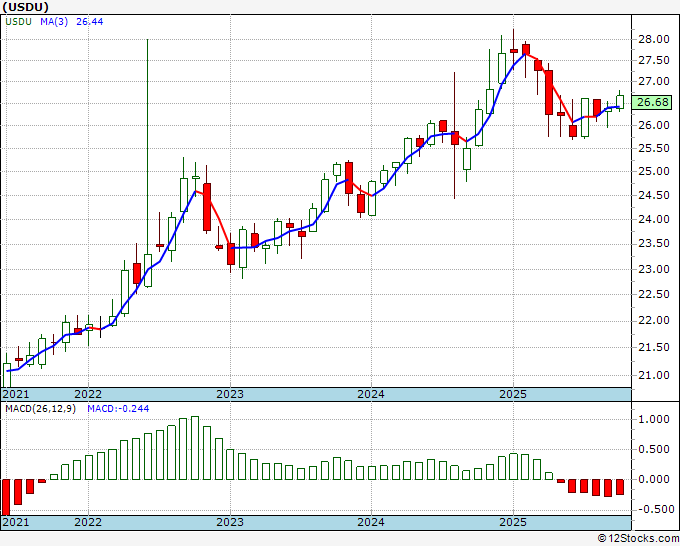Viewport: 680px width, 546px height.
Task: Open the 12Stocks.com watermark link
Action: point(636,538)
